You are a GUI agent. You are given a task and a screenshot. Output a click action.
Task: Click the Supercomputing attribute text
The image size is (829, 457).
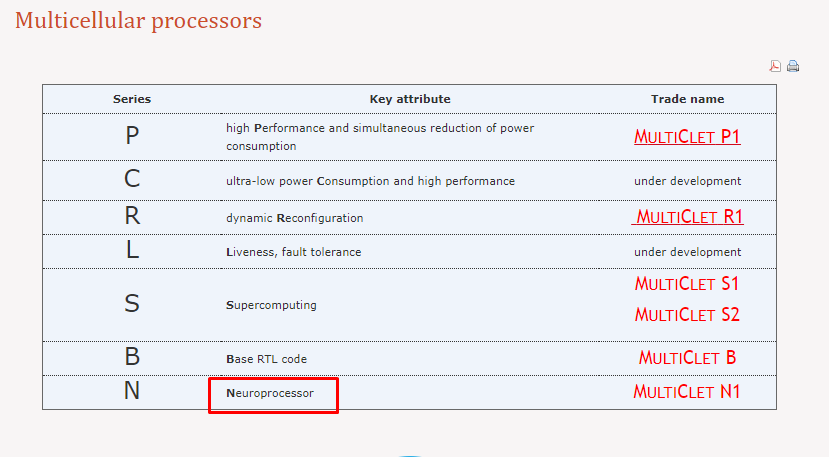click(271, 305)
